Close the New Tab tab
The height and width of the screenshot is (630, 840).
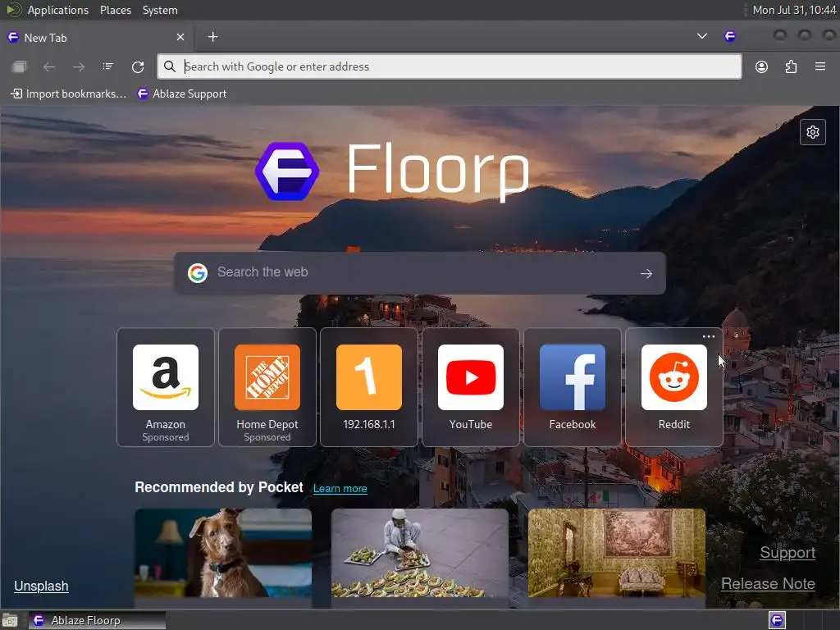click(180, 37)
